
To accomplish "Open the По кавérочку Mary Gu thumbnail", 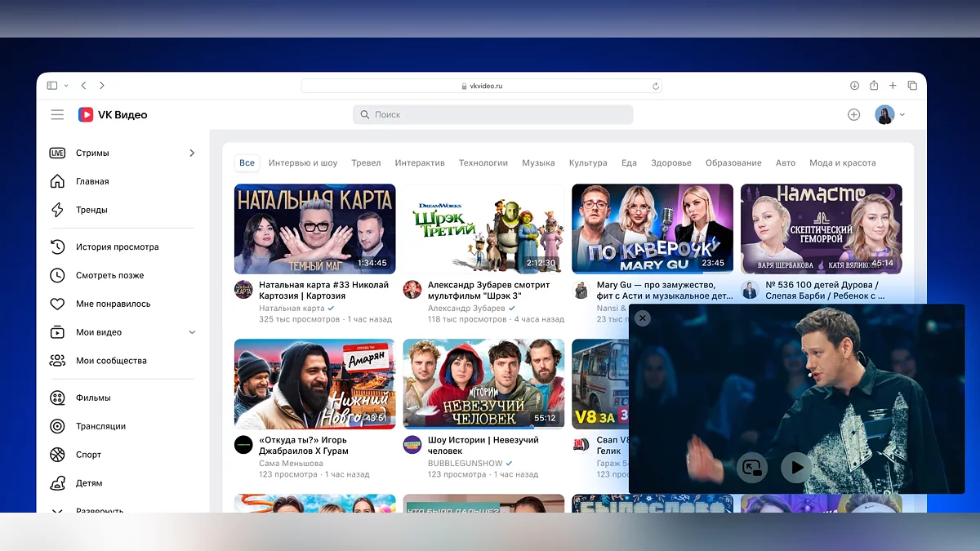I will pos(653,229).
